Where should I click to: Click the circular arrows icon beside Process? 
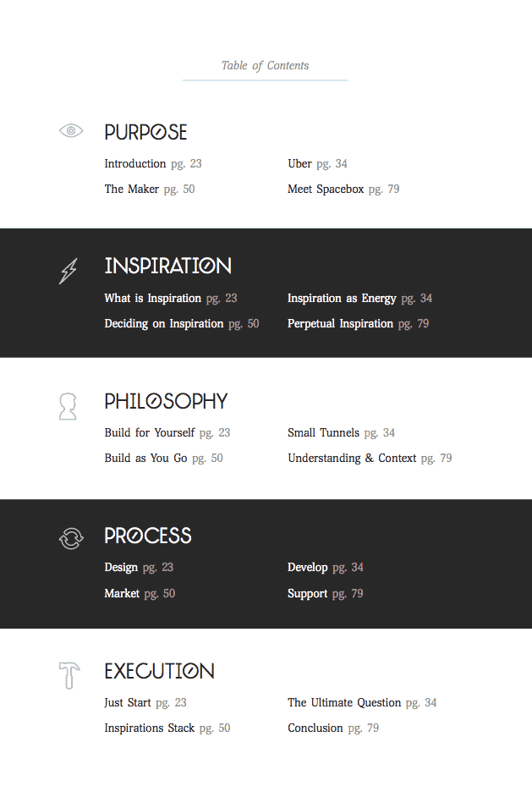point(71,538)
